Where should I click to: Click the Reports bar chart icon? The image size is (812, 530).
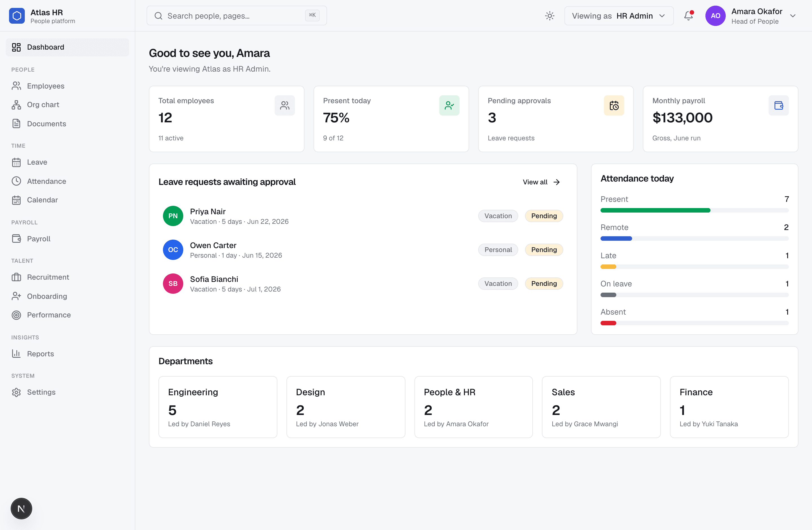click(16, 354)
